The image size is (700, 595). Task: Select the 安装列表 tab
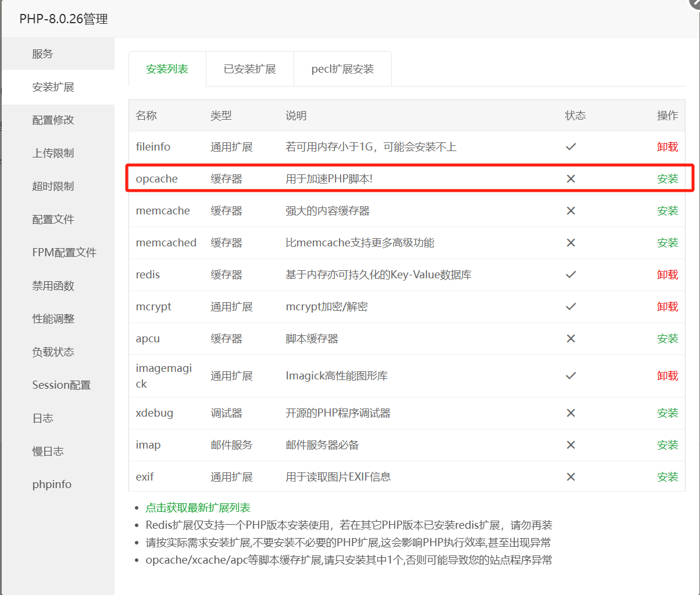point(167,69)
